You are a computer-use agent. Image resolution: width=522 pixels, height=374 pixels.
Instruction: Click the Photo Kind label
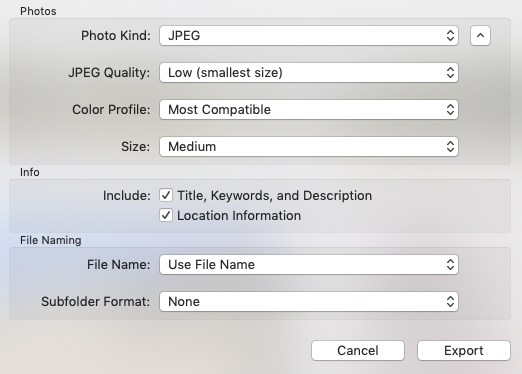pyautogui.click(x=116, y=36)
